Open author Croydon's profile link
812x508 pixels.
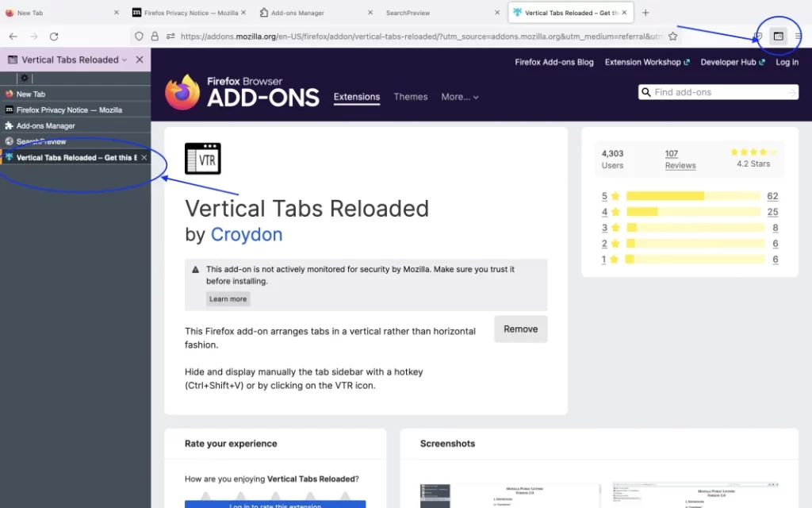247,234
